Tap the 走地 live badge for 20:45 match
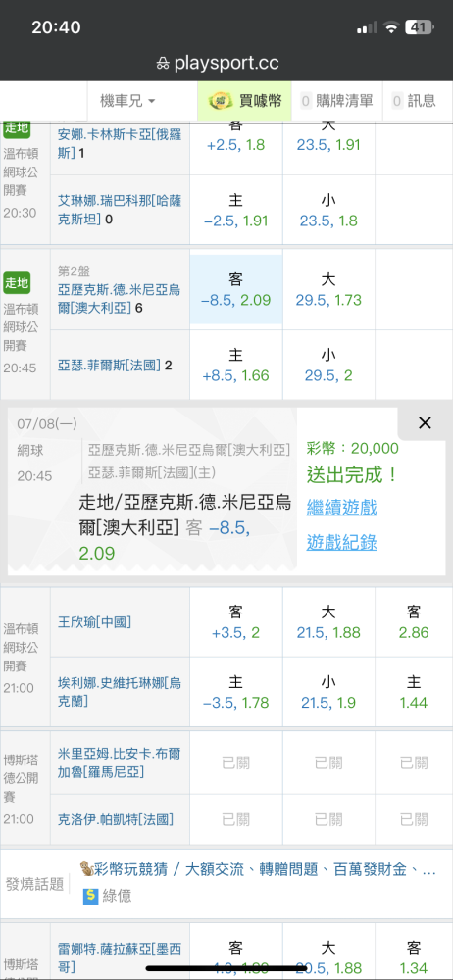The height and width of the screenshot is (980, 453). coord(17,282)
